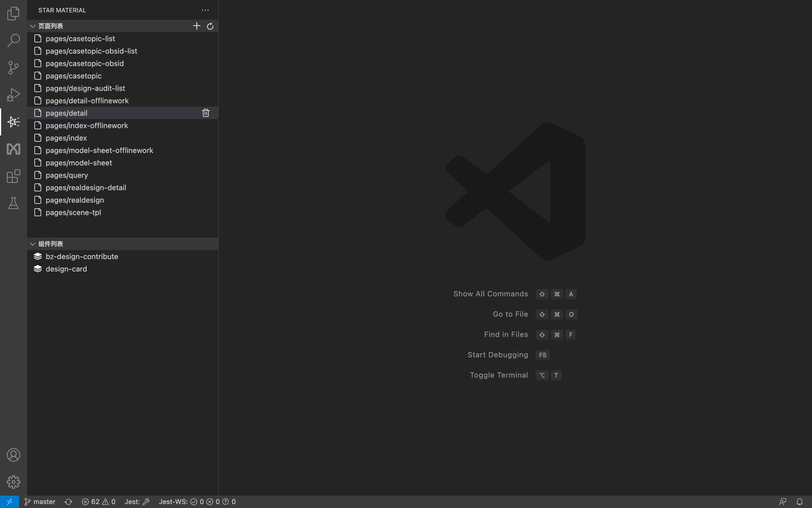Image resolution: width=812 pixels, height=508 pixels.
Task: Open the Accounts menu
Action: [14, 455]
